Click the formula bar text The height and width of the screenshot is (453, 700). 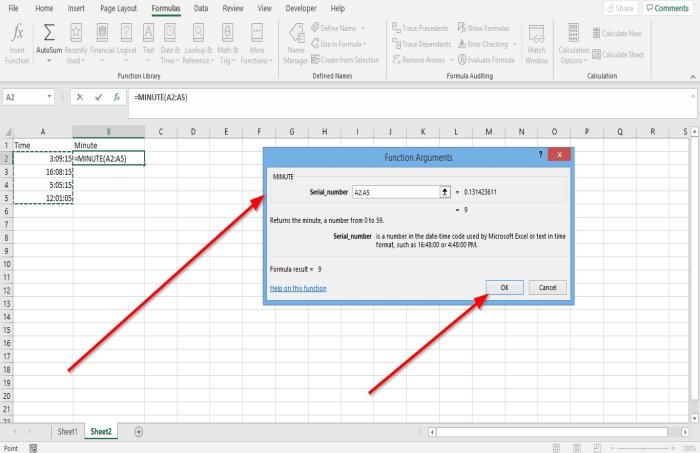tap(161, 97)
